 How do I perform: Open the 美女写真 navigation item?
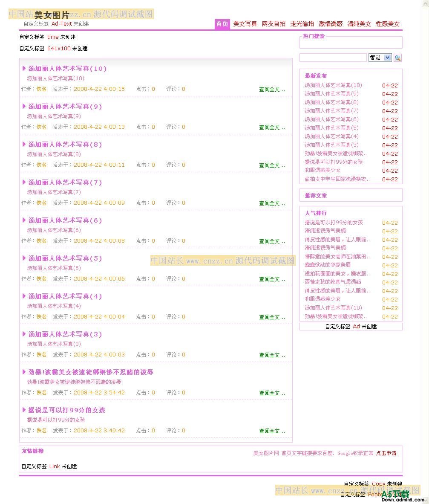(x=245, y=24)
